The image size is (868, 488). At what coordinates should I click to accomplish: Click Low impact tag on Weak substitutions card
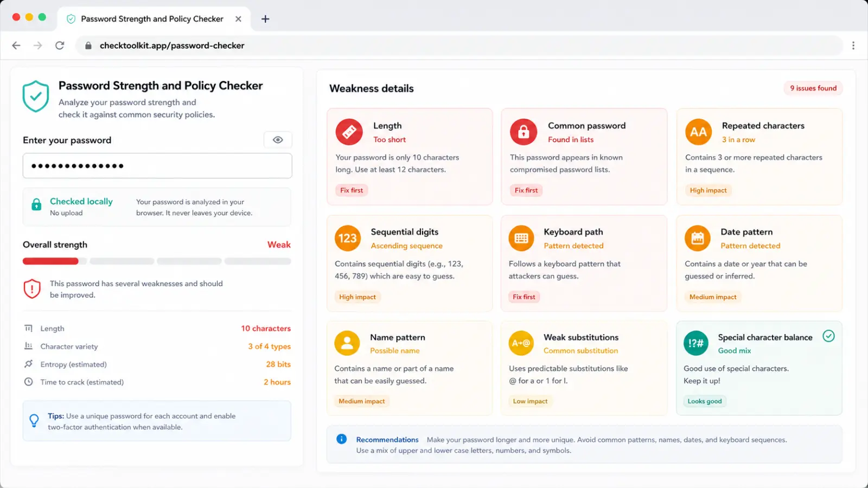coord(530,401)
